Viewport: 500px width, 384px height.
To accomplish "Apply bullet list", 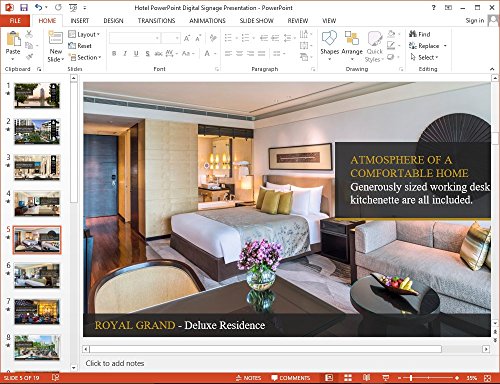I will (x=228, y=38).
